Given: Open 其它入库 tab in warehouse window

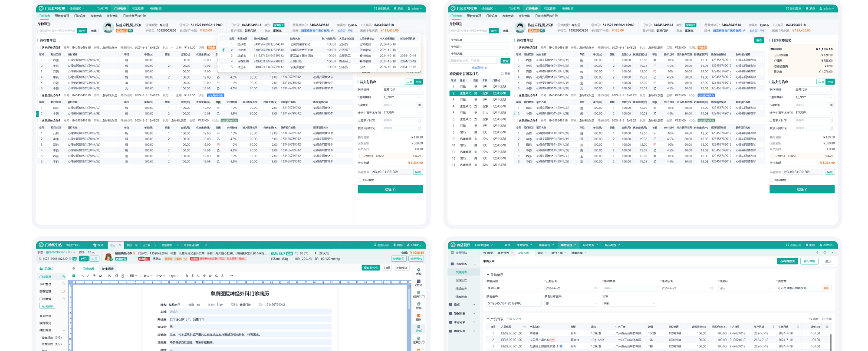Looking at the screenshot, I should point(556,253).
